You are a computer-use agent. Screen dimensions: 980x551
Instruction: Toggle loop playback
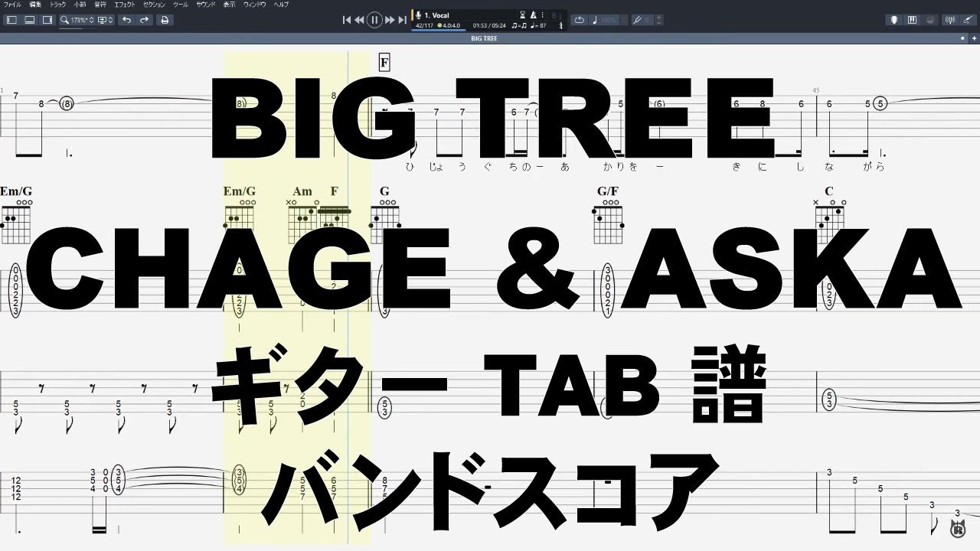[580, 20]
